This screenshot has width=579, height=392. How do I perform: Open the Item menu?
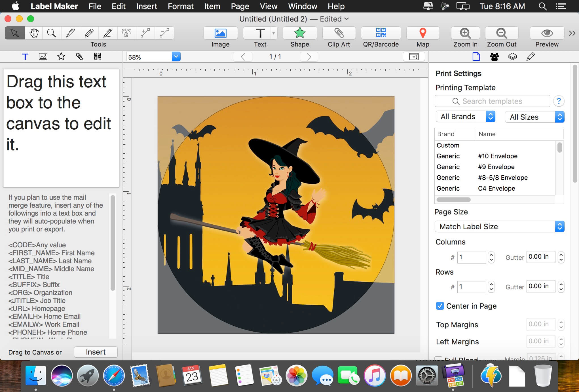(212, 6)
